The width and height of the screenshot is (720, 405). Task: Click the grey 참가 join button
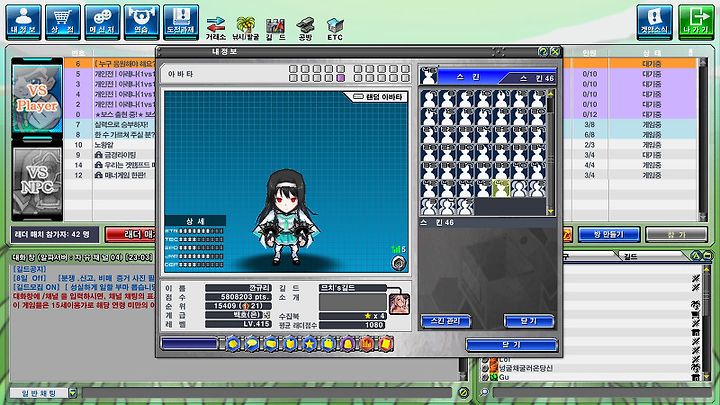676,235
